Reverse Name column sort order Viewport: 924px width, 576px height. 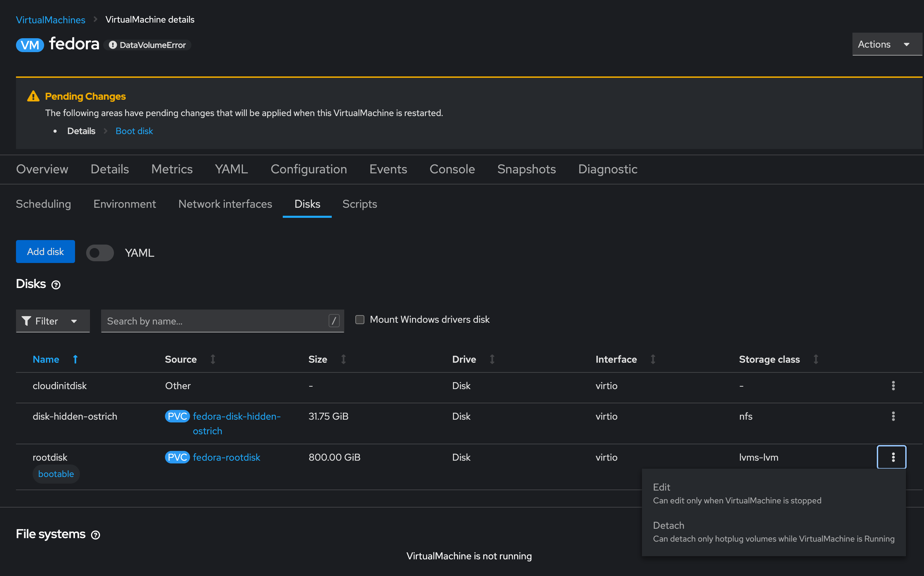pos(75,359)
